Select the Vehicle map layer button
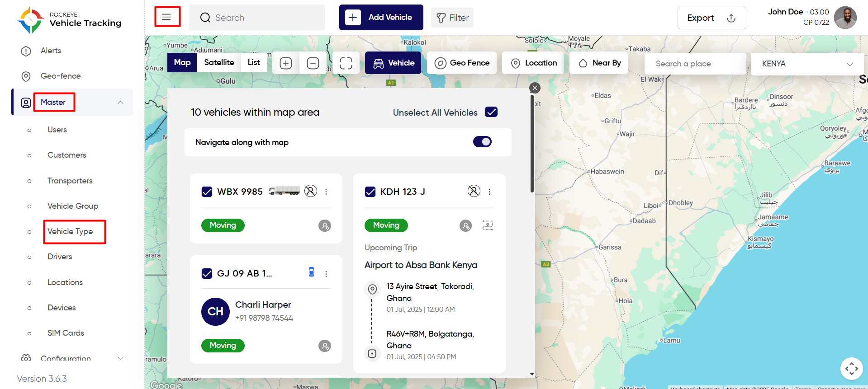The height and width of the screenshot is (389, 868). (393, 63)
